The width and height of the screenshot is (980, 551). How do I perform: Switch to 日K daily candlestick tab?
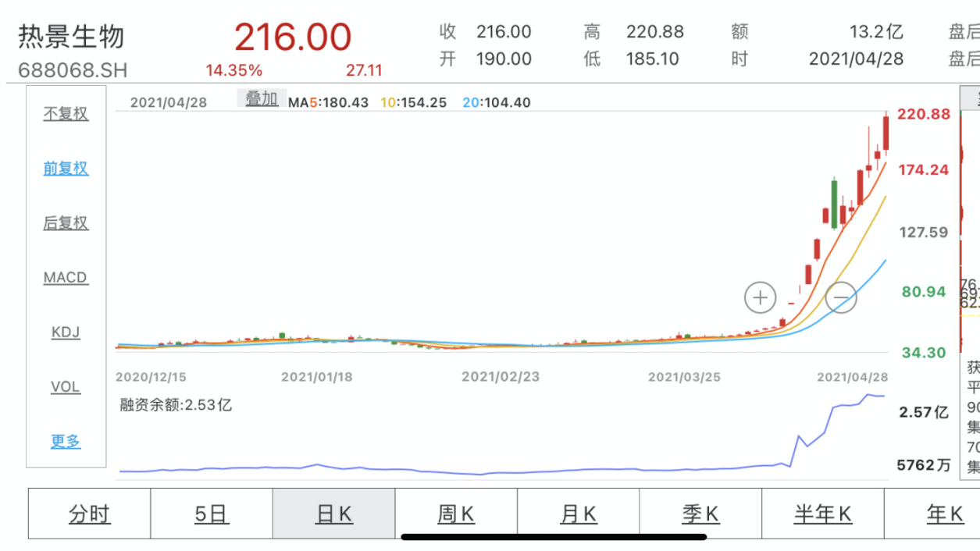coord(333,514)
